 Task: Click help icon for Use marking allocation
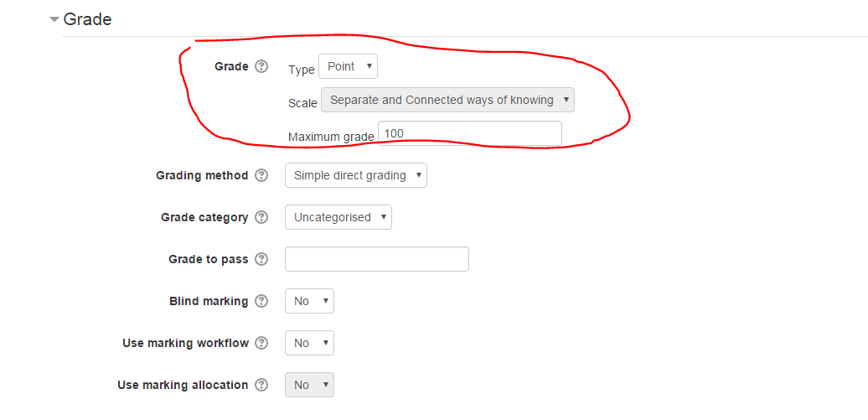261,385
